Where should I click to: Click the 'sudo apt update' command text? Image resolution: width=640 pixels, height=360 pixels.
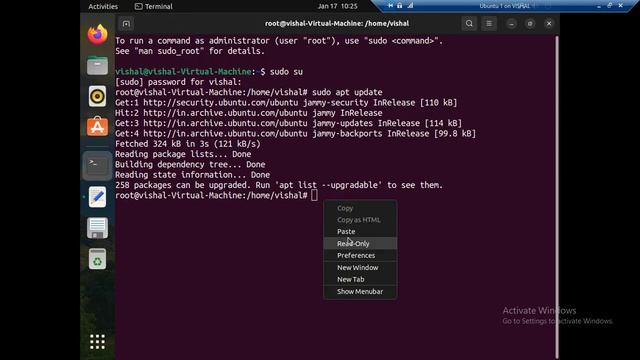[x=347, y=92]
